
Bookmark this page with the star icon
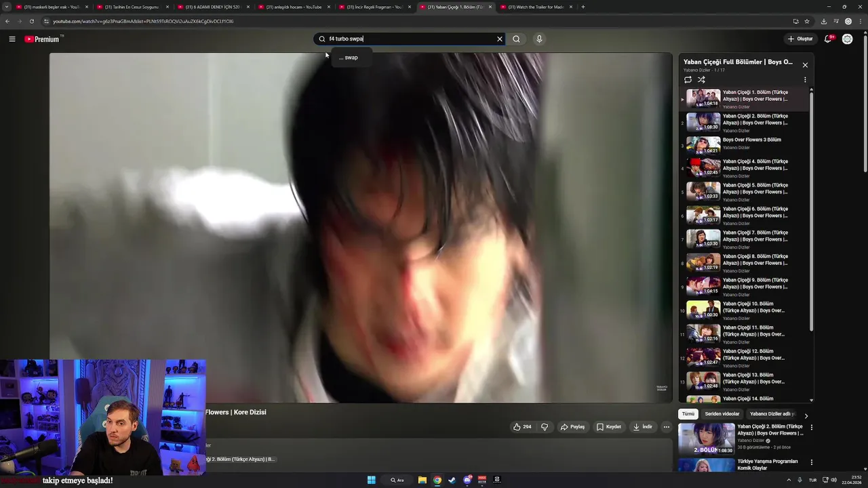[x=807, y=21]
